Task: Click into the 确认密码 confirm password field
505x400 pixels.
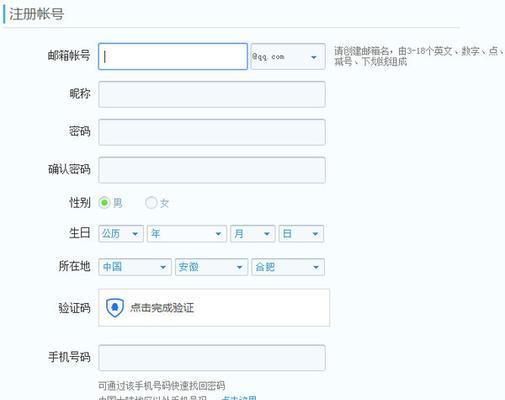Action: 212,170
